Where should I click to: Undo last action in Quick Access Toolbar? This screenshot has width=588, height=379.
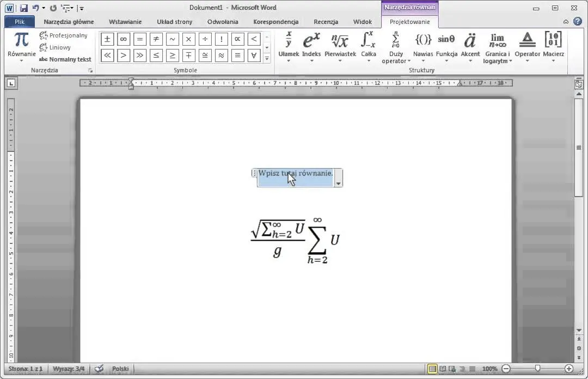pos(35,8)
